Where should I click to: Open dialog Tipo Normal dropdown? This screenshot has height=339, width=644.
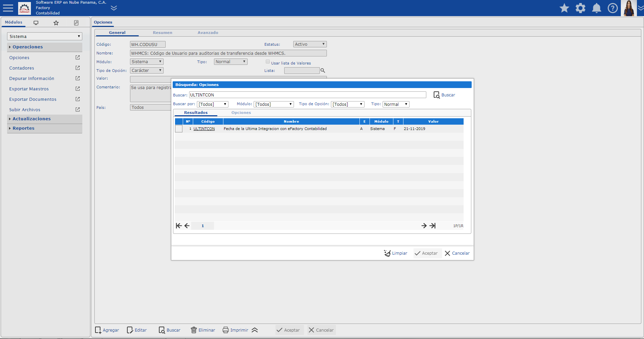[x=396, y=104]
